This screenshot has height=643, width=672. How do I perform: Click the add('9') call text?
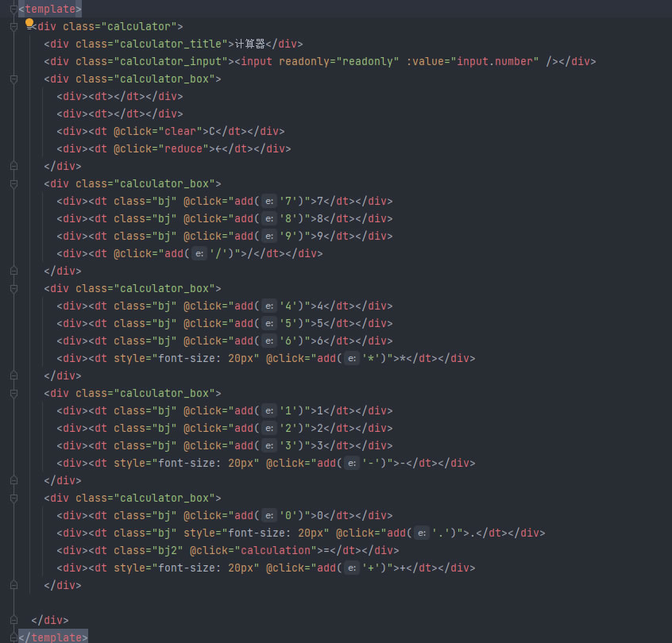pyautogui.click(x=269, y=237)
